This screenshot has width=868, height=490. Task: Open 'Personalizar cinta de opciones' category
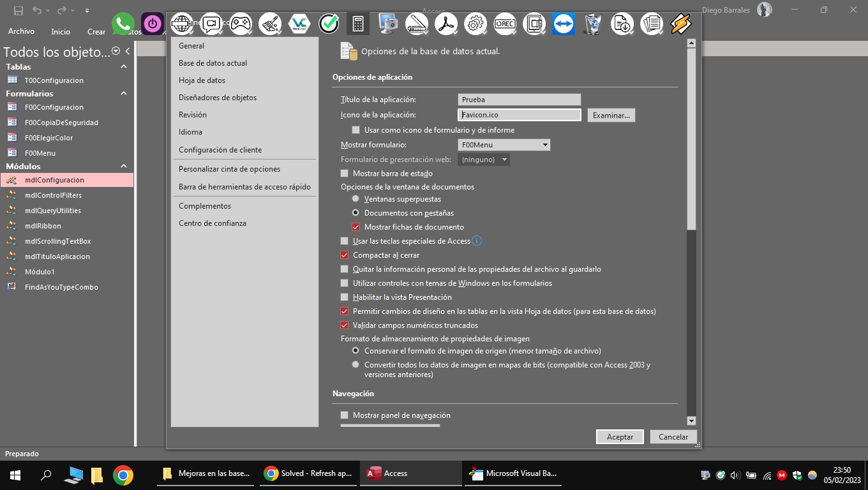pos(243,169)
